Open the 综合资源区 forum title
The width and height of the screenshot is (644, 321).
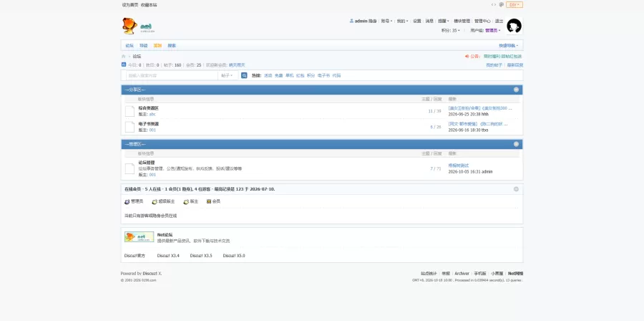148,108
